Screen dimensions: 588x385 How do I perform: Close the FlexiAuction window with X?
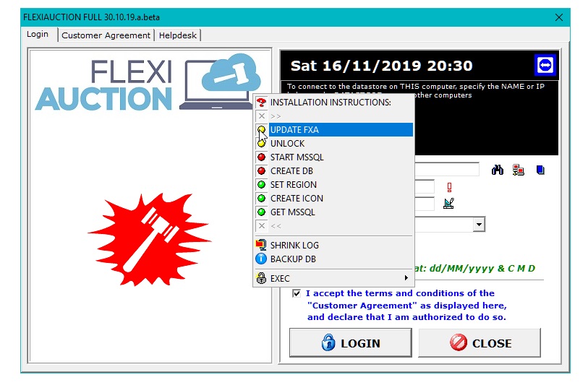(559, 17)
